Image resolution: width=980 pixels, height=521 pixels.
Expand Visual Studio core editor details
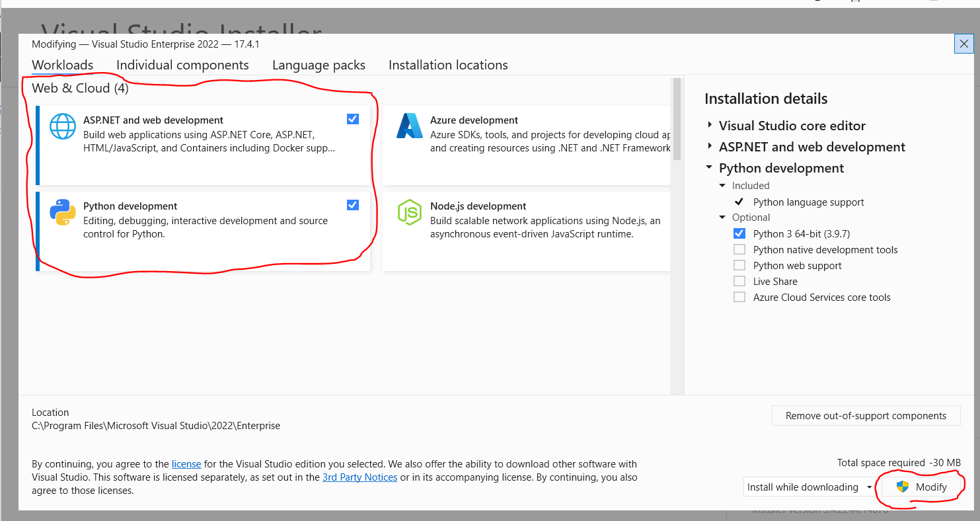pos(710,126)
